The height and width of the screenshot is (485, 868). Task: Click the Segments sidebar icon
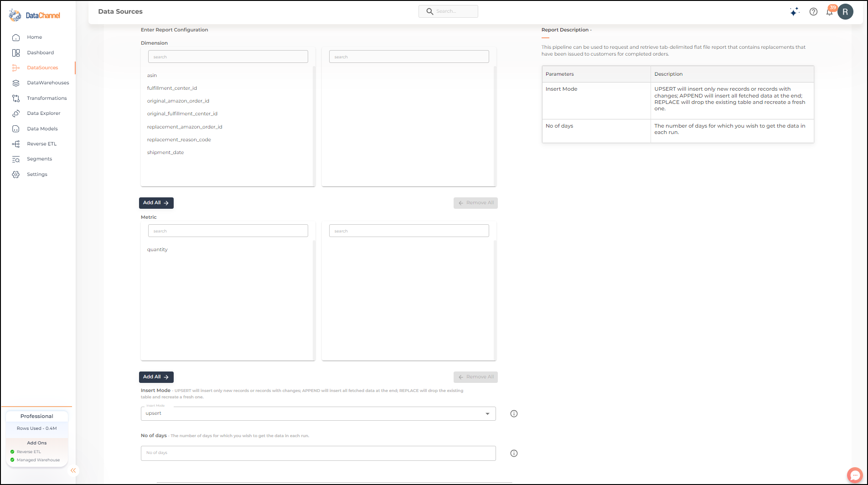pos(16,159)
